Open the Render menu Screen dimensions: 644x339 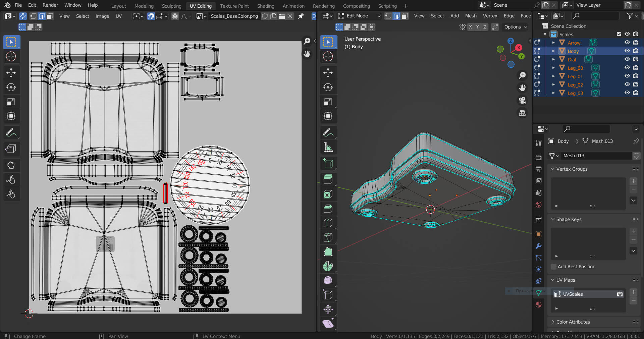point(50,5)
